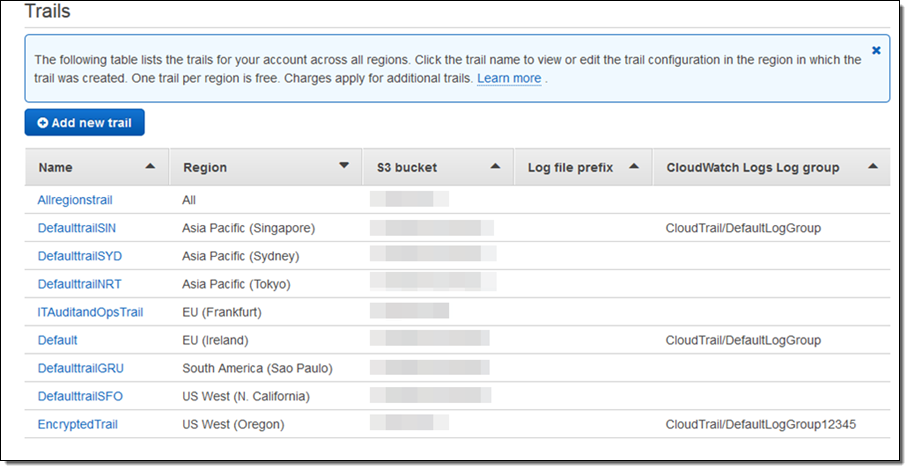Open the DefaulttrailSIN trail configuration

click(x=77, y=228)
